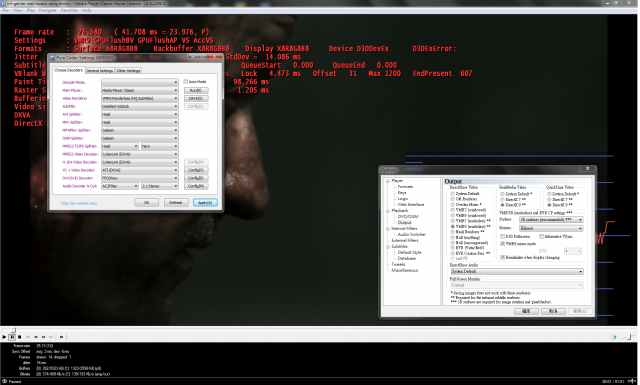Image resolution: width=640 pixels, height=385 pixels.
Task: Switch to the Choose Decoders tab
Action: 68,70
